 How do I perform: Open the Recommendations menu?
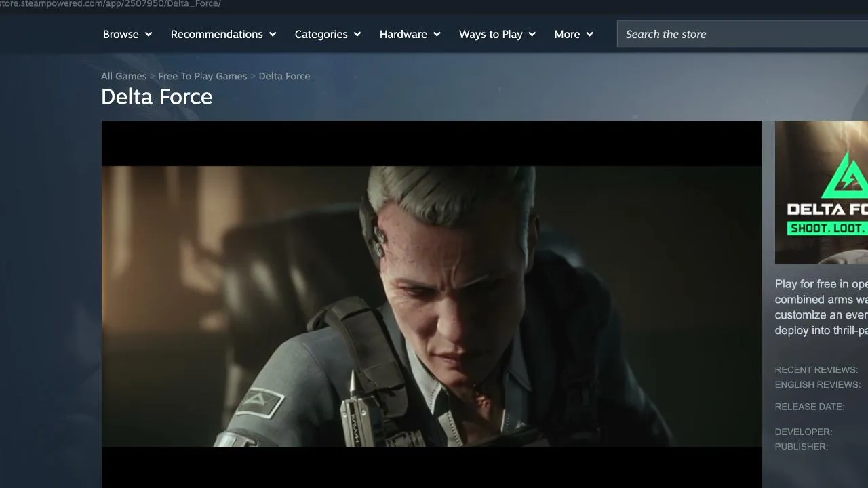pos(224,34)
